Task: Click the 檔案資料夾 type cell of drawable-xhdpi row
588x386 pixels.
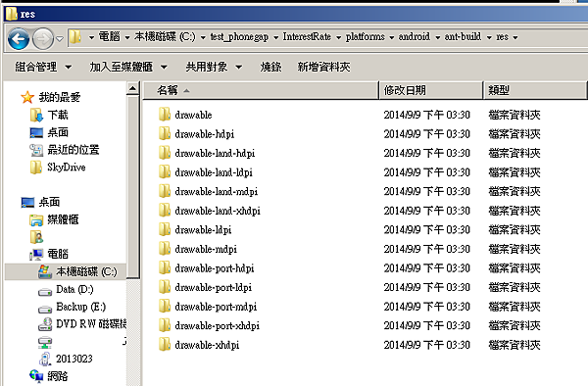Action: pyautogui.click(x=514, y=345)
